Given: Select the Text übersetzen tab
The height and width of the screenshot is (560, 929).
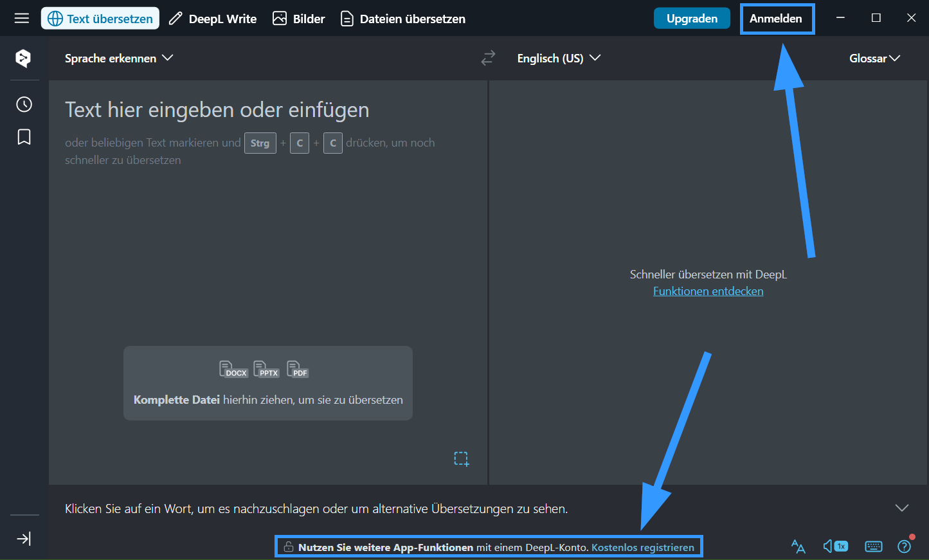Looking at the screenshot, I should point(100,19).
